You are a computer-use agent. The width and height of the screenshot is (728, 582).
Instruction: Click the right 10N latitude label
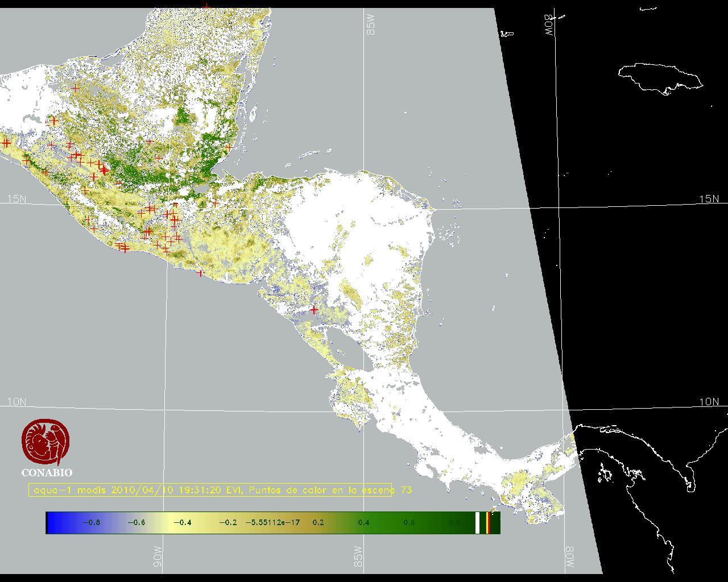(x=709, y=402)
